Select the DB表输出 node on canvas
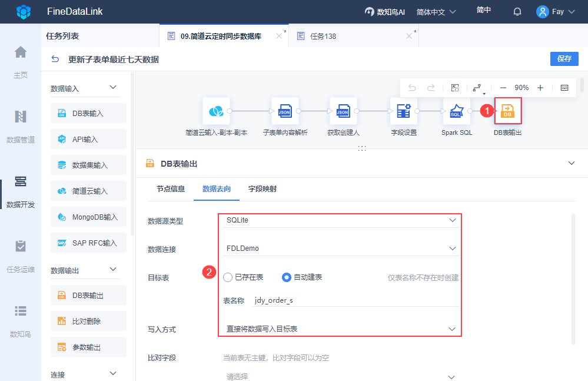This screenshot has height=381, width=588. [x=508, y=111]
